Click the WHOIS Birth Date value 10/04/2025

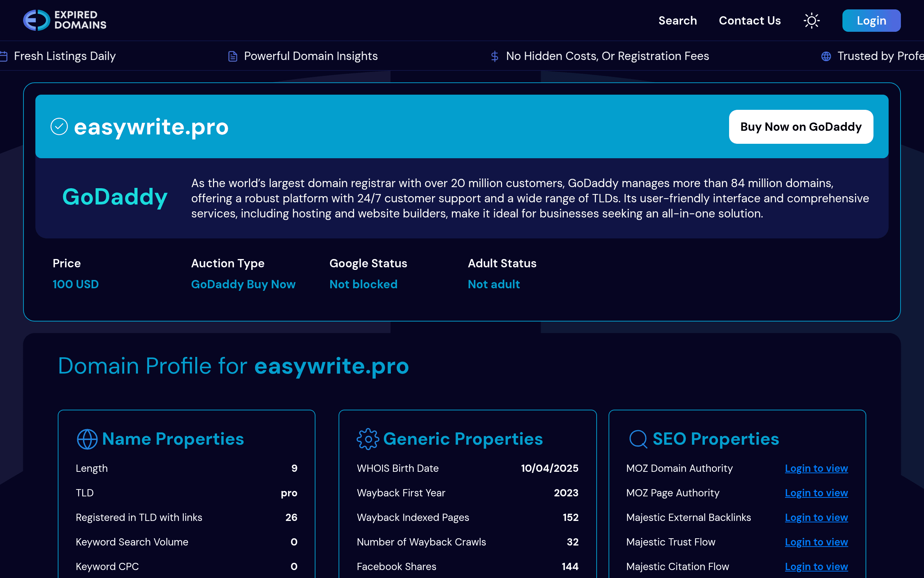pyautogui.click(x=549, y=468)
